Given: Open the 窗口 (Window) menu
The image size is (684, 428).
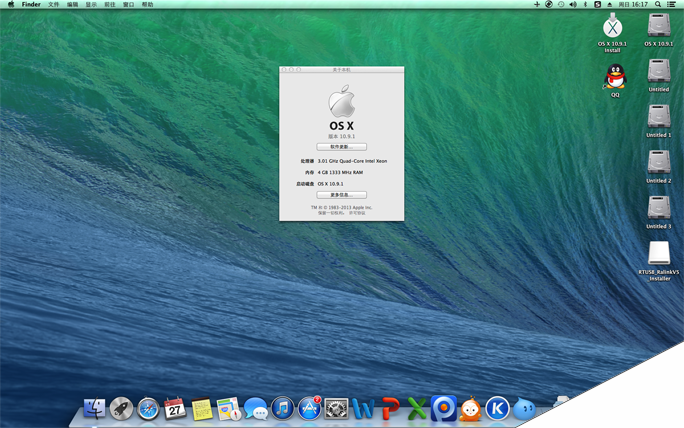Looking at the screenshot, I should pos(129,4).
